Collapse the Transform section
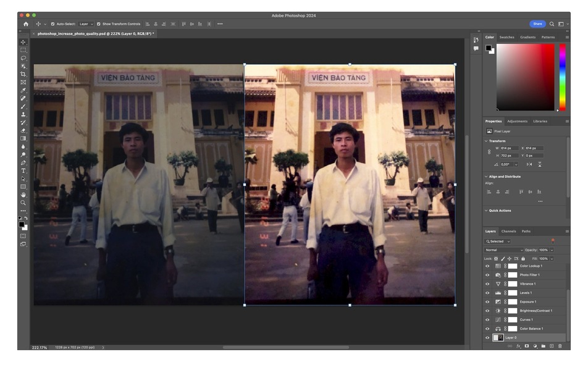588x373 pixels. [x=486, y=141]
